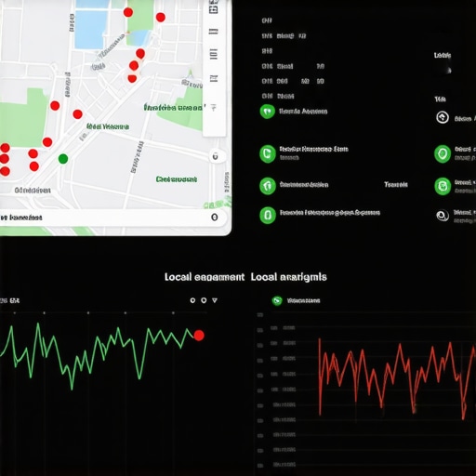
Task: Click the outlined arrow circle icon, right column
Action: point(443,117)
